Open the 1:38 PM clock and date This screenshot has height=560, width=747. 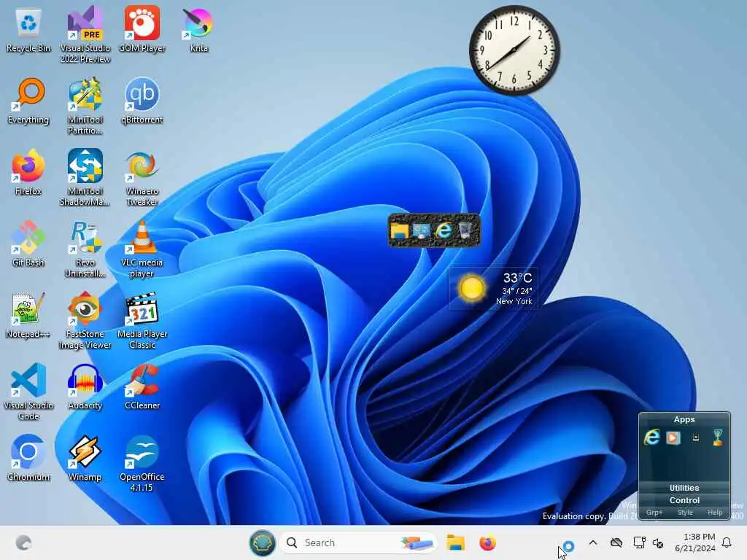pos(694,542)
